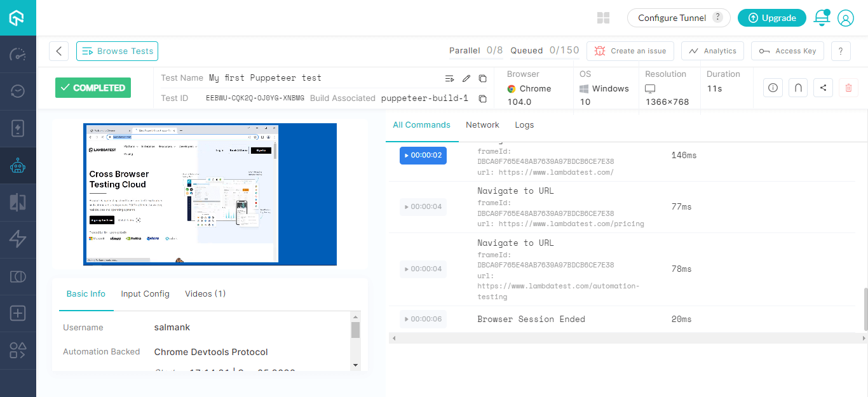Edit the test name with the pencil icon
Image resolution: width=868 pixels, height=397 pixels.
pyautogui.click(x=466, y=78)
